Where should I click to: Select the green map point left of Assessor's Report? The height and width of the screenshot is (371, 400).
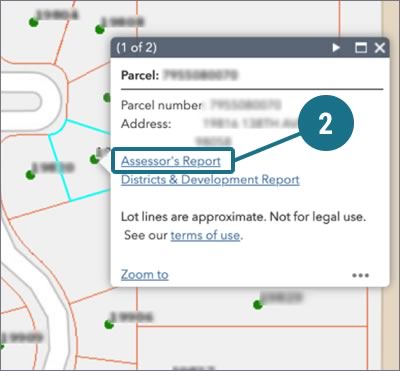95,159
